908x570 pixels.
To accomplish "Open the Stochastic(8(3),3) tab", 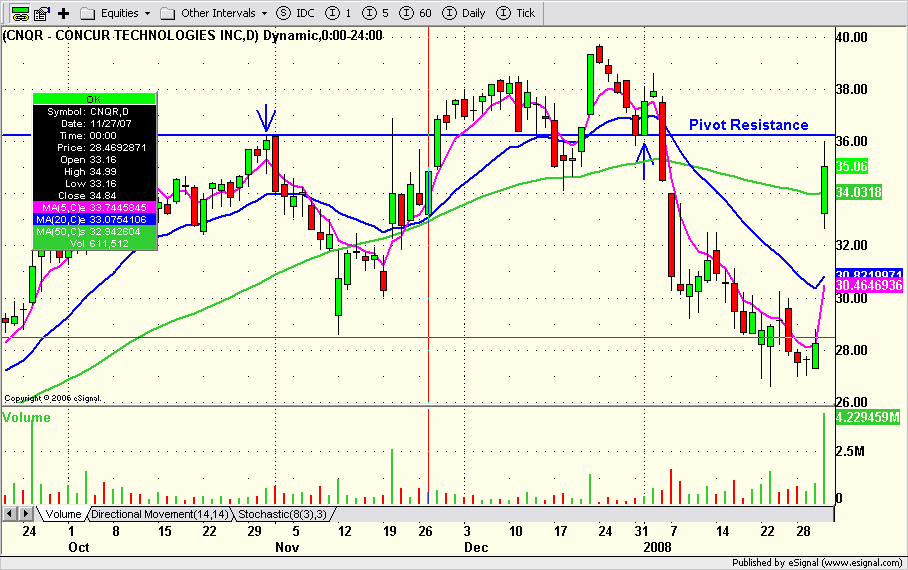I will tap(283, 514).
